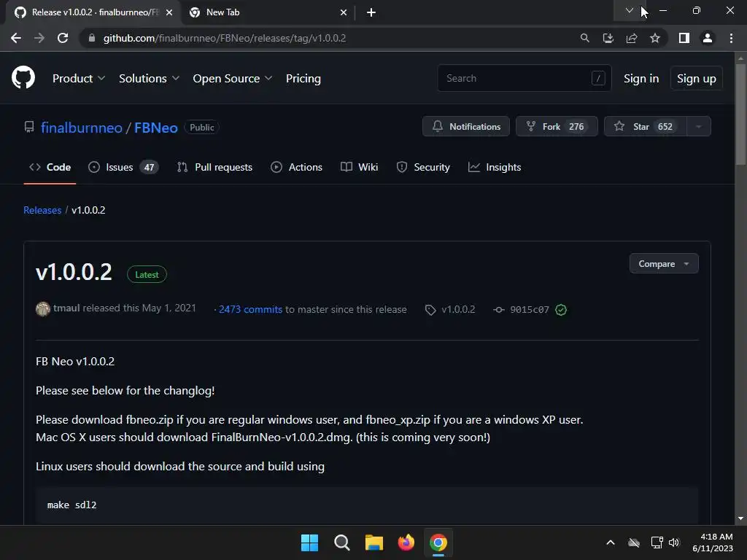This screenshot has height=560, width=747.
Task: Star the repository
Action: pyautogui.click(x=645, y=126)
